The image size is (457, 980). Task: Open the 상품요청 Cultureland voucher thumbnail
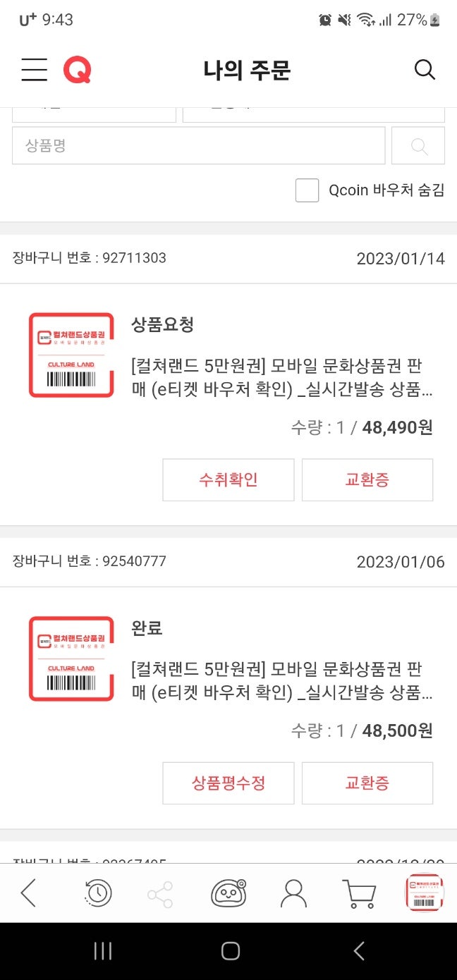point(71,355)
